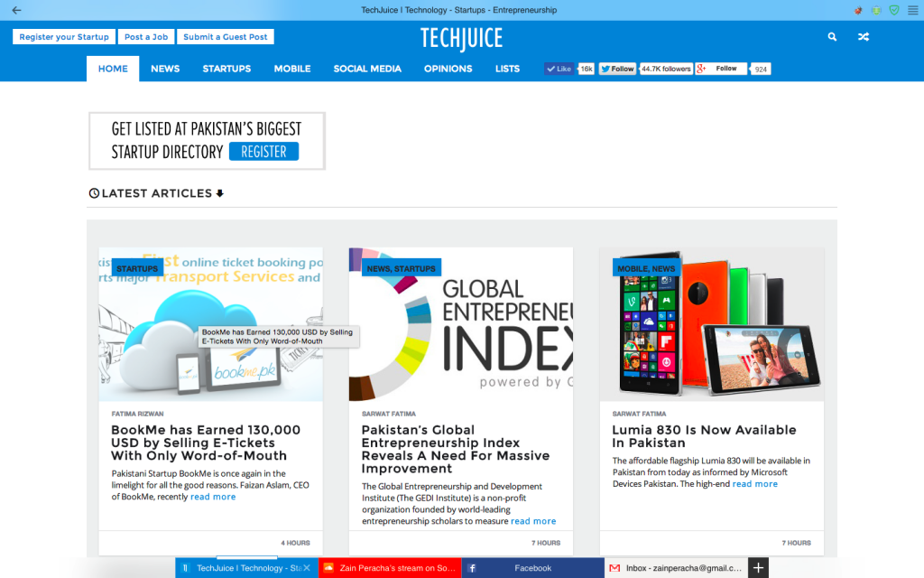Open the browser hamburger menu
This screenshot has width=924, height=578.
(912, 9)
